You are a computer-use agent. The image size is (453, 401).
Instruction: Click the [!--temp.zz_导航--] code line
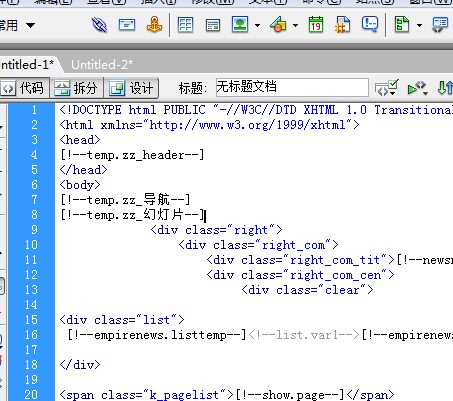click(125, 200)
